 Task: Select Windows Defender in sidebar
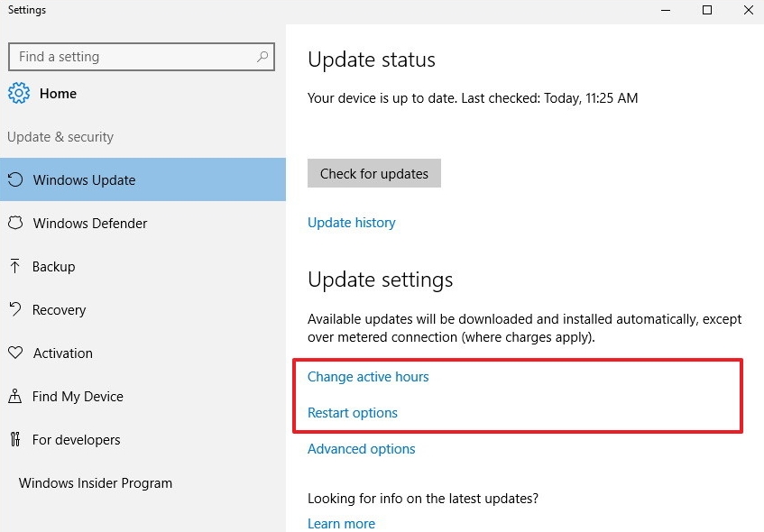click(90, 223)
